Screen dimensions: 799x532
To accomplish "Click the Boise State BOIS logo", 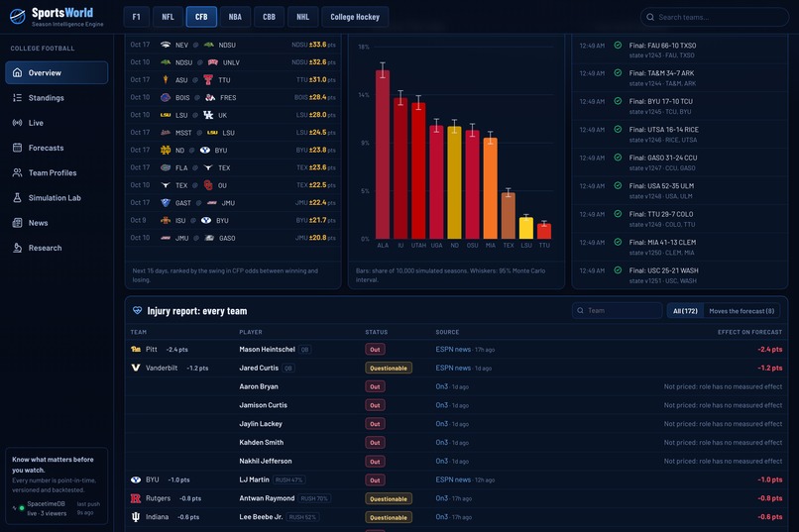I will pyautogui.click(x=166, y=97).
